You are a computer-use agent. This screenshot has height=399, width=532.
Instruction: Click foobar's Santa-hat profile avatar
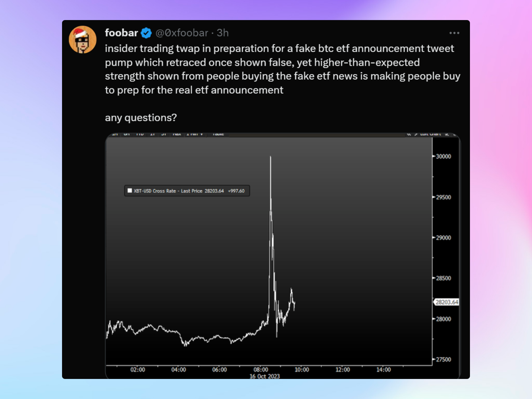click(82, 40)
